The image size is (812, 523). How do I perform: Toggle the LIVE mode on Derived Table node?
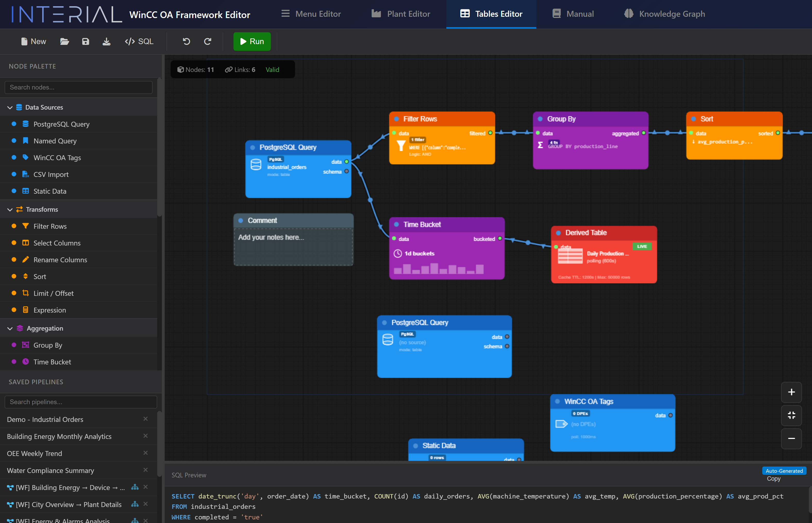[x=642, y=247]
